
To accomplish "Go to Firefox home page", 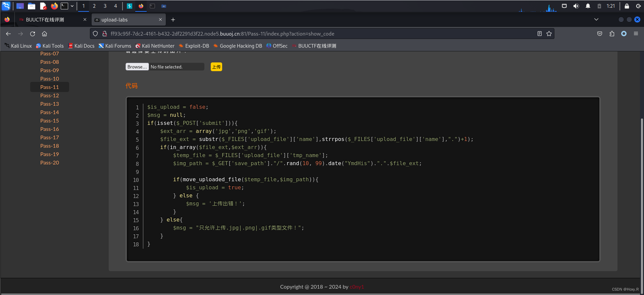I will (44, 34).
